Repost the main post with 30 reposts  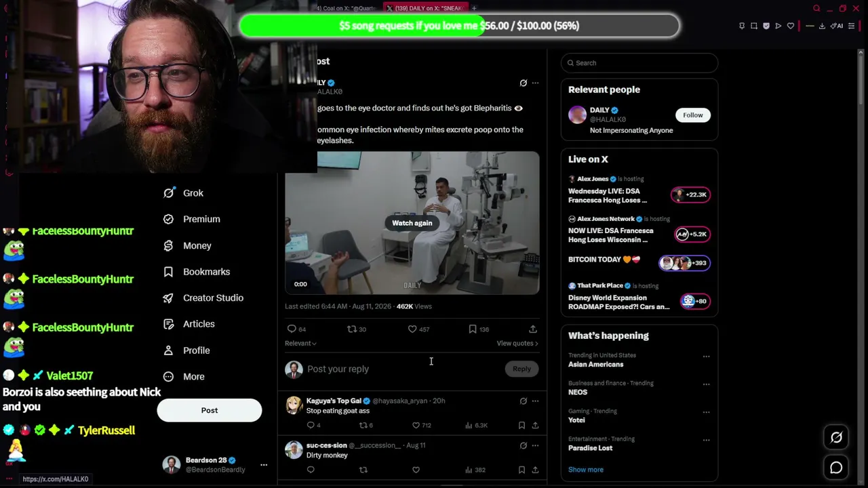point(357,329)
